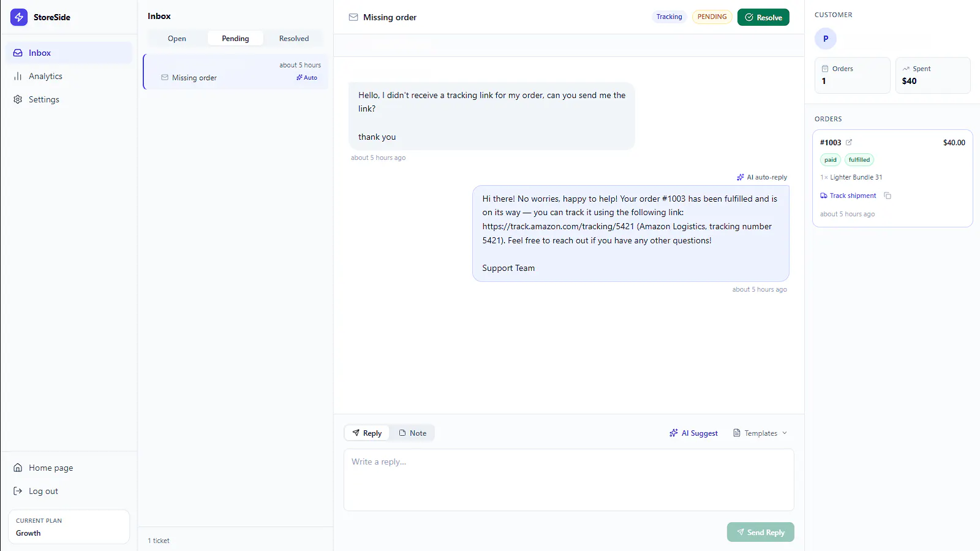Click the Spent stat card
Image resolution: width=980 pixels, height=551 pixels.
pyautogui.click(x=933, y=75)
